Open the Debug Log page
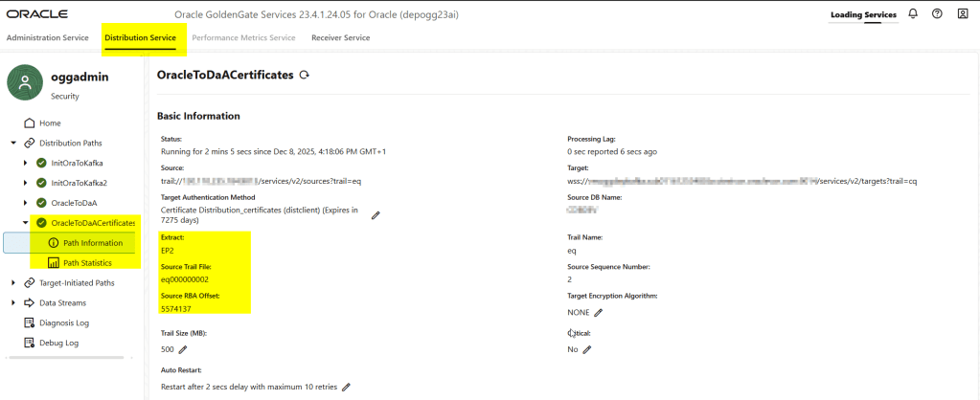This screenshot has height=400, width=980. tap(58, 343)
